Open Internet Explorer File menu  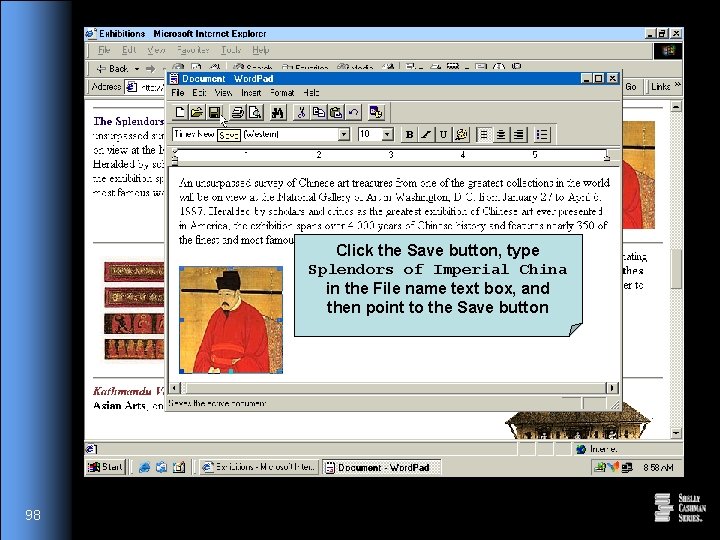(104, 50)
